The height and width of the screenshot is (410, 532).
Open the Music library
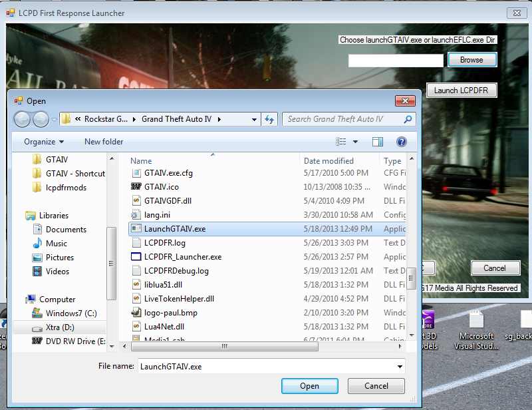[x=56, y=244]
